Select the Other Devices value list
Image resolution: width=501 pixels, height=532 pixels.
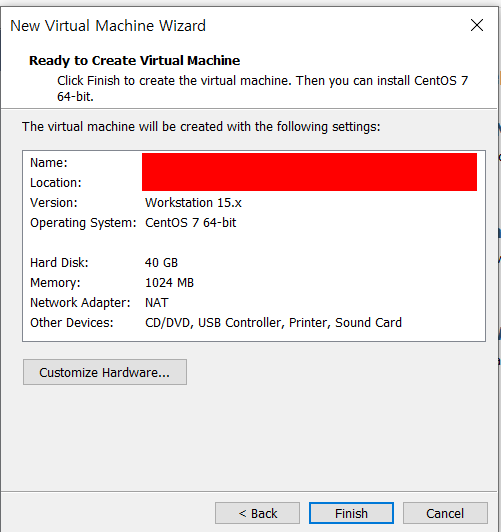(x=273, y=323)
